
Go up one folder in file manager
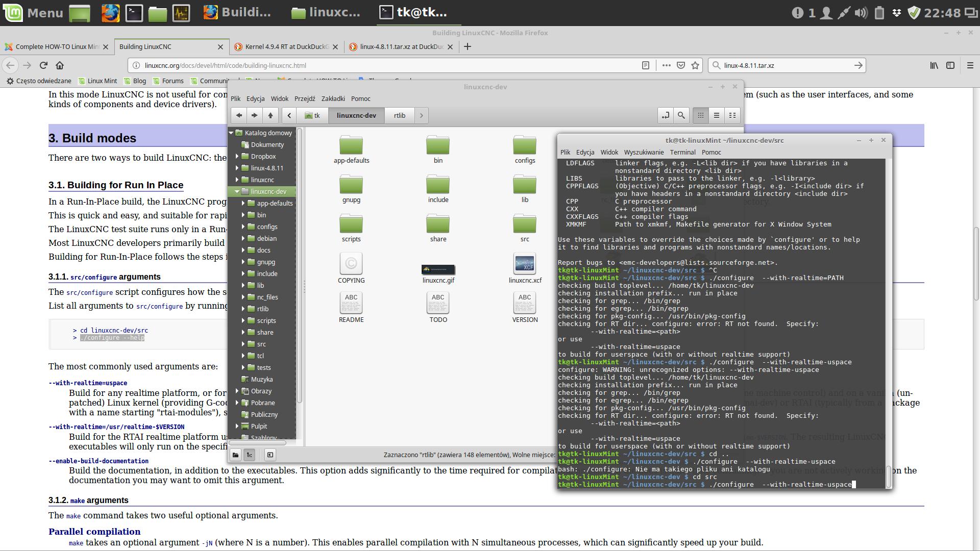pyautogui.click(x=271, y=115)
